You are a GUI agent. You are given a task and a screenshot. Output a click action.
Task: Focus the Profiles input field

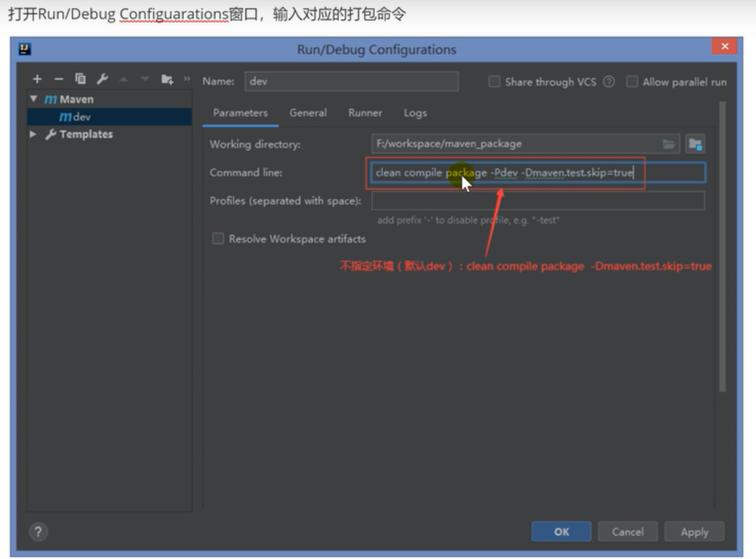[x=538, y=200]
